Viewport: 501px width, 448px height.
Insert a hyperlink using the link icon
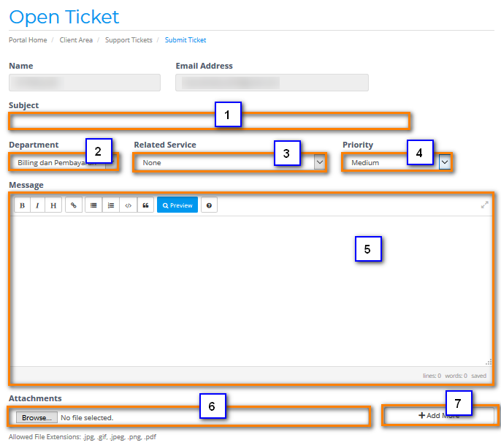click(x=73, y=205)
